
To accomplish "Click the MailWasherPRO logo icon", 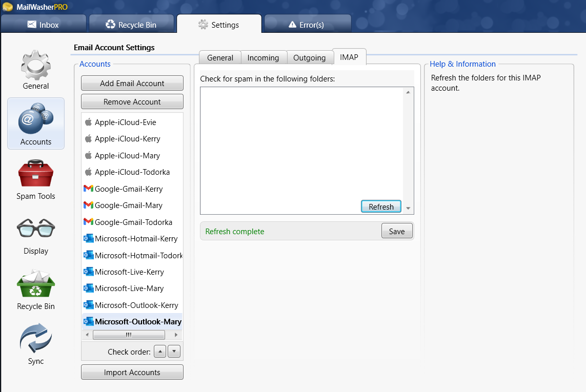I will point(8,7).
